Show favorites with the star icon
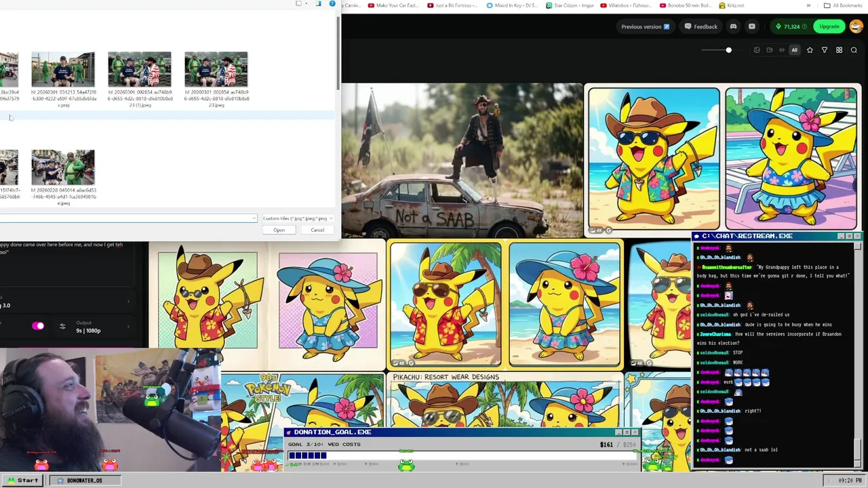Screen dimensions: 868x488 click(810, 50)
